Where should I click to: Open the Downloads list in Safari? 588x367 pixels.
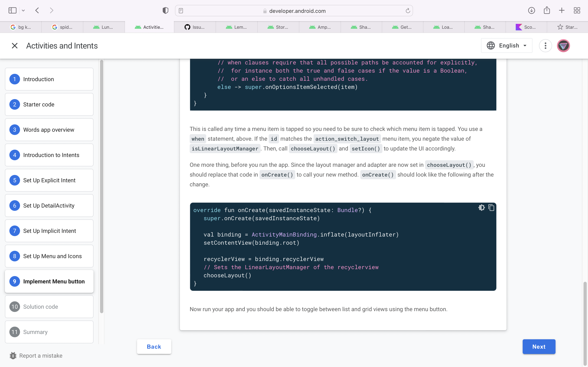[x=531, y=10]
